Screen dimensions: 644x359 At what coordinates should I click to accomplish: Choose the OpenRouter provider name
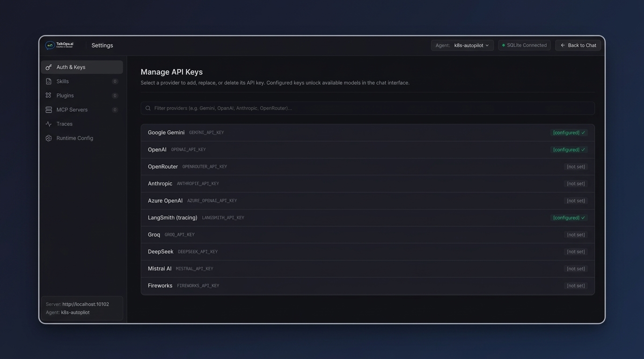coord(163,167)
